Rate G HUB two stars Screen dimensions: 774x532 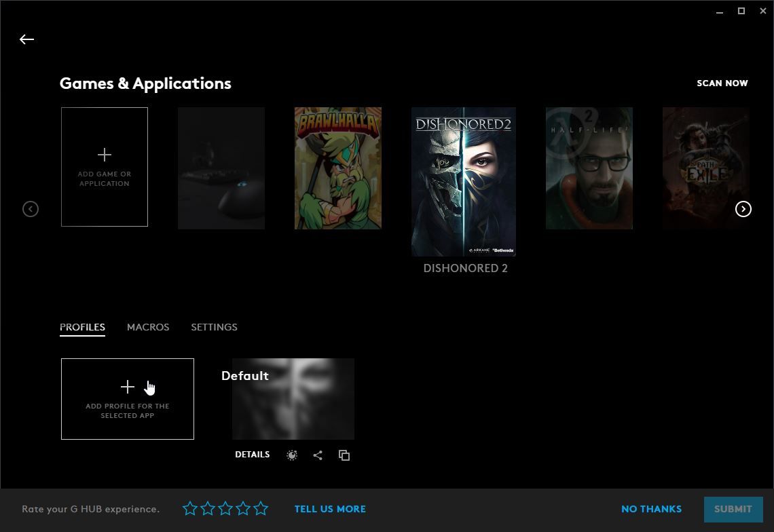(x=208, y=508)
